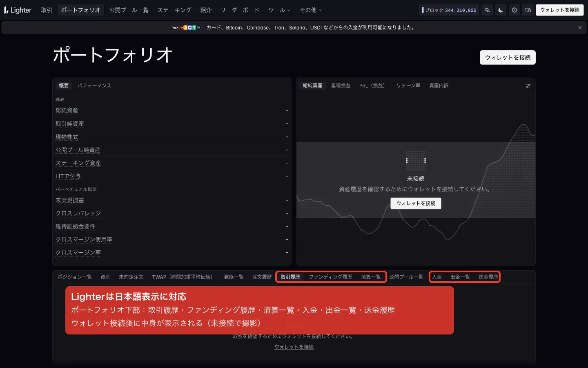Open the language selector icon
The height and width of the screenshot is (368, 588).
(487, 10)
